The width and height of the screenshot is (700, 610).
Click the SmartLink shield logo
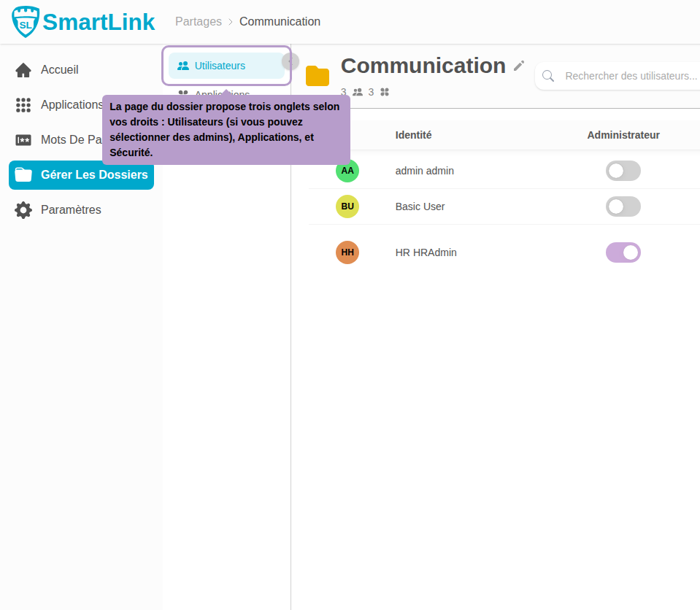click(26, 22)
